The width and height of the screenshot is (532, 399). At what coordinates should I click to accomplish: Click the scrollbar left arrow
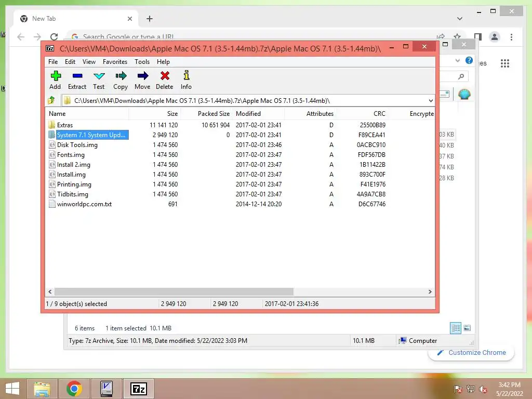[x=50, y=292]
